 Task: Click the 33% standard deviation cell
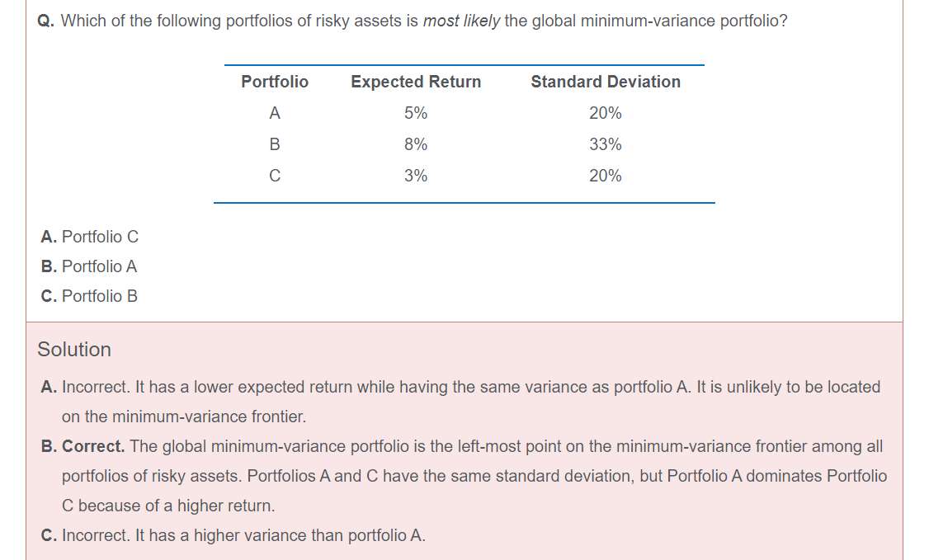(606, 144)
